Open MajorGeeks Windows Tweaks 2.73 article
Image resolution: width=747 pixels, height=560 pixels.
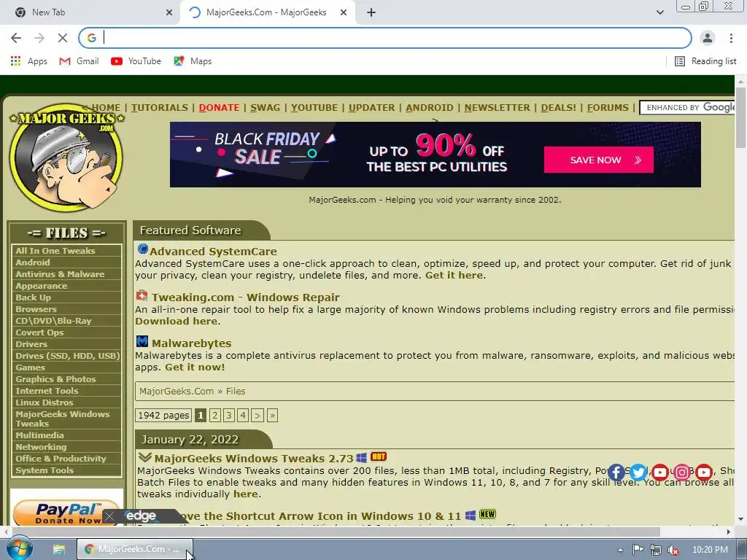pyautogui.click(x=254, y=459)
